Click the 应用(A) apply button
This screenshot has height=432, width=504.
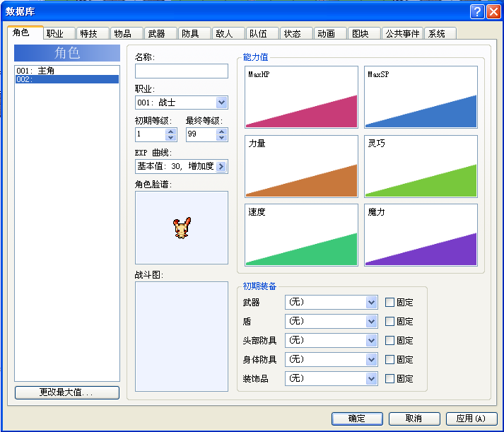(x=471, y=419)
